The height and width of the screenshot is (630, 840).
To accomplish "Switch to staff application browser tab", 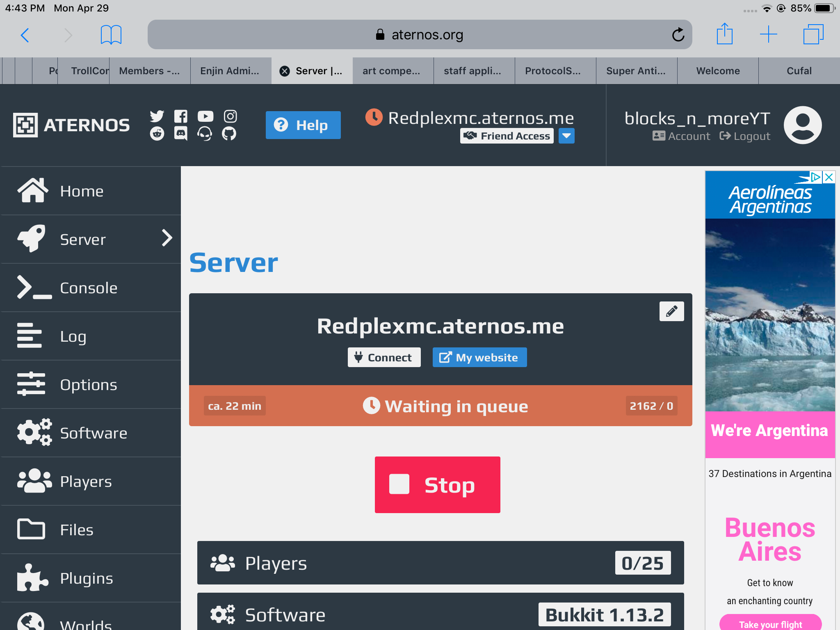I will 474,71.
